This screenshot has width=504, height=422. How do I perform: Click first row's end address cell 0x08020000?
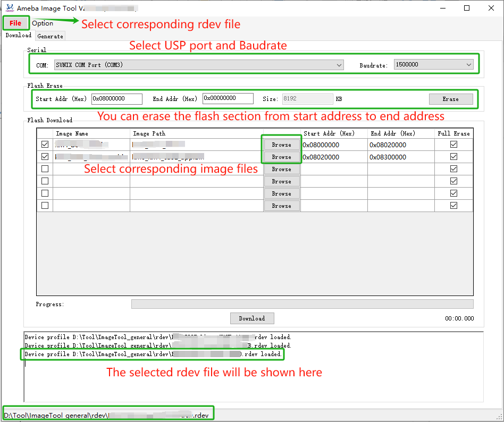click(x=401, y=145)
